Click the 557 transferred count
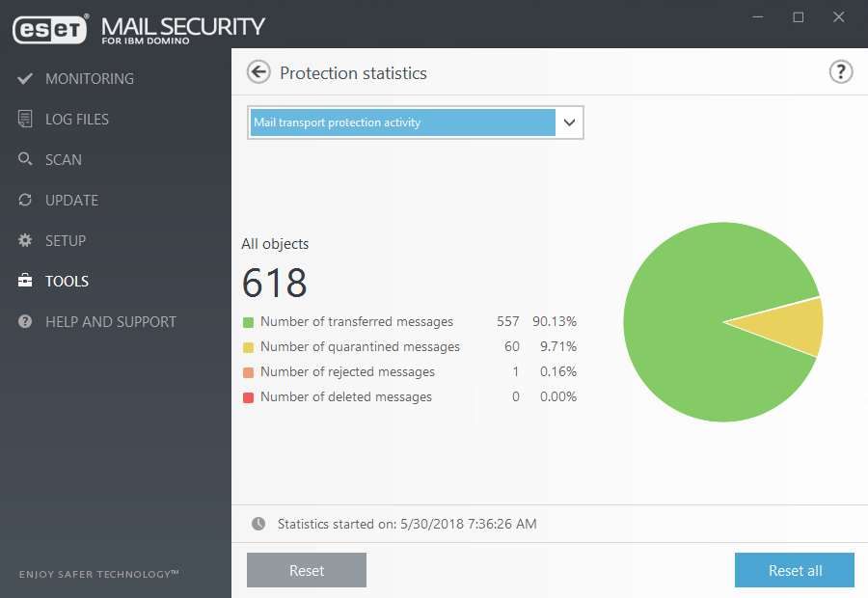This screenshot has height=598, width=868. pos(507,322)
